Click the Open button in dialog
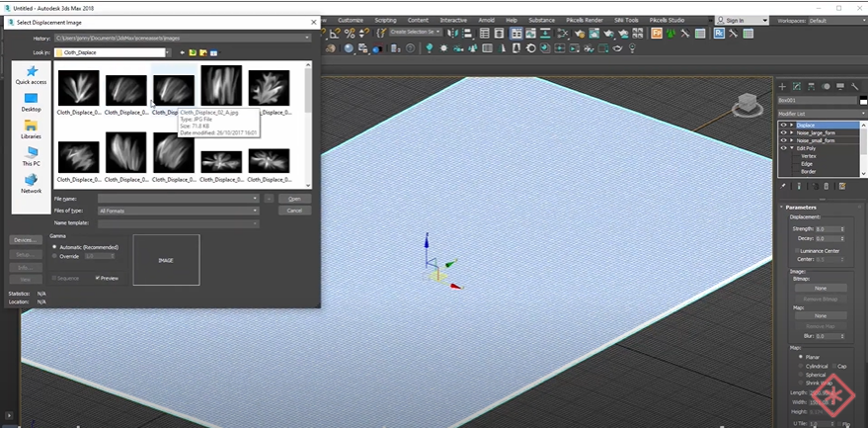 (x=294, y=199)
